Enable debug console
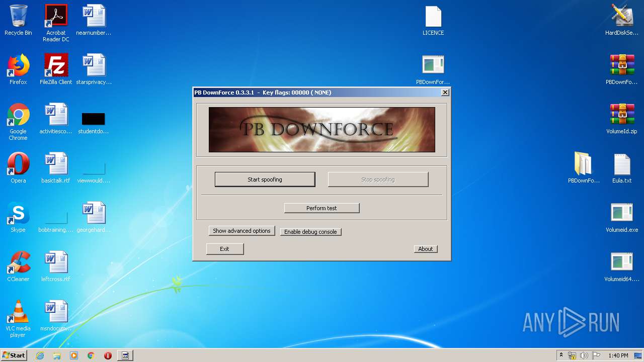The height and width of the screenshot is (362, 644). coord(310,232)
